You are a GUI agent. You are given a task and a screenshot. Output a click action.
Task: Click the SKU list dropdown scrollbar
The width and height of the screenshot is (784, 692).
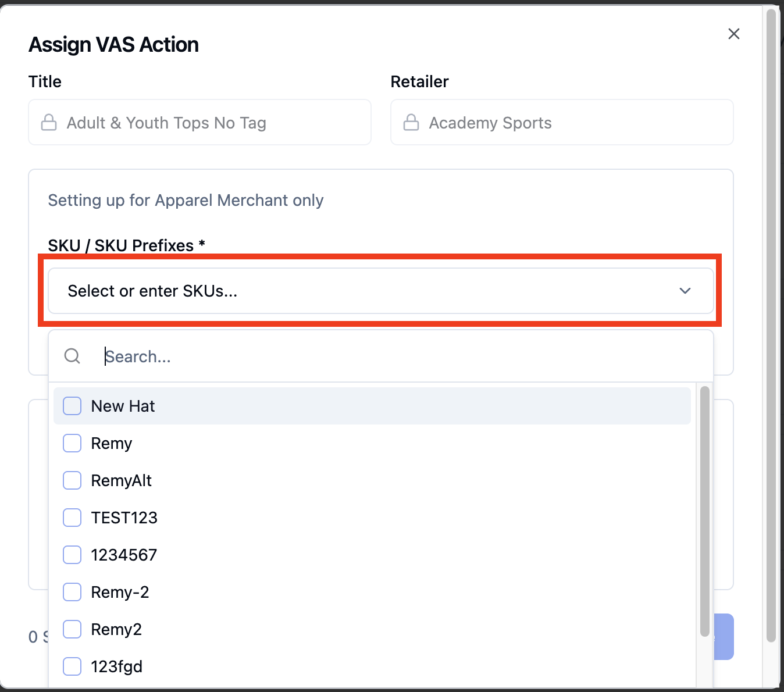pos(705,511)
